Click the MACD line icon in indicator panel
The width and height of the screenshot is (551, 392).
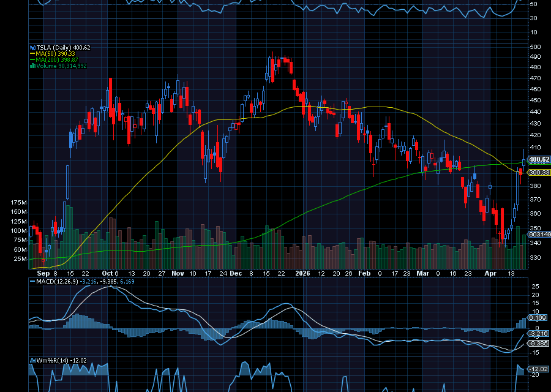(32, 281)
